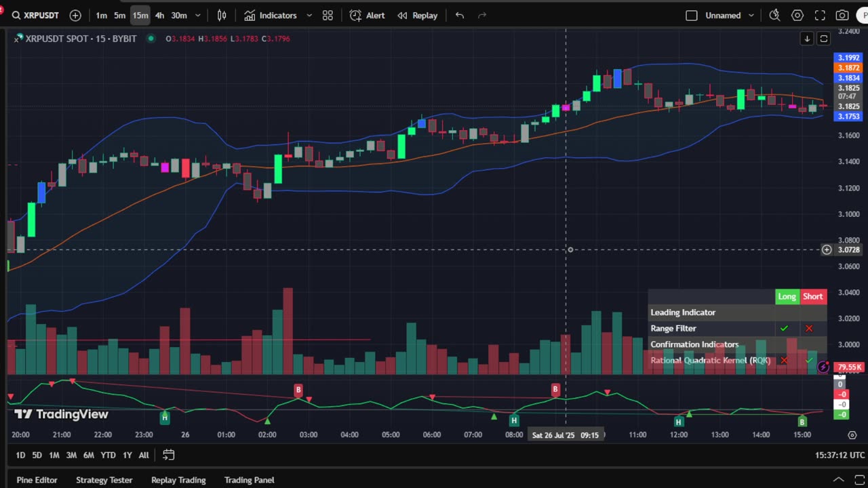Select the 5m timeframe
The height and width of the screenshot is (488, 868).
(119, 15)
